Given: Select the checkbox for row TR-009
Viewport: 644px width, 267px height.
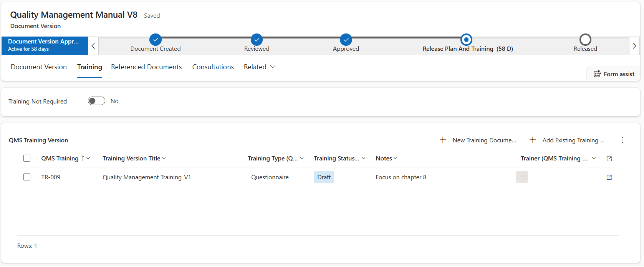Looking at the screenshot, I should [x=27, y=177].
